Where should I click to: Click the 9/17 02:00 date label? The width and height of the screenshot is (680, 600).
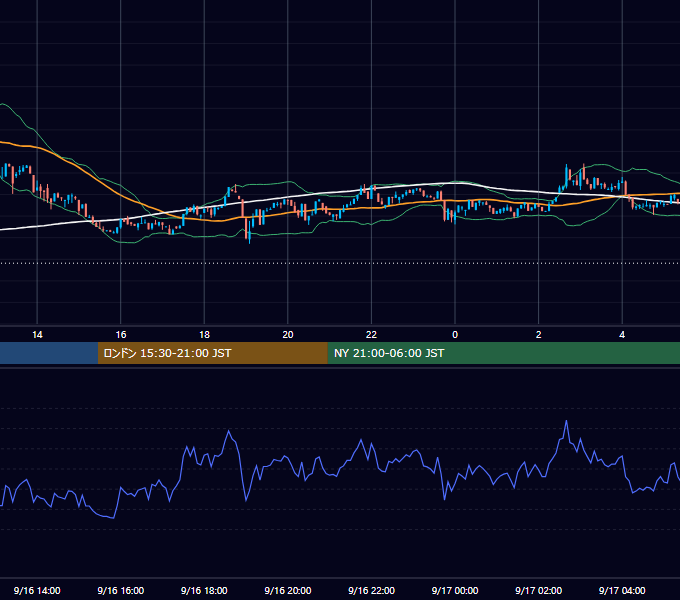539,590
